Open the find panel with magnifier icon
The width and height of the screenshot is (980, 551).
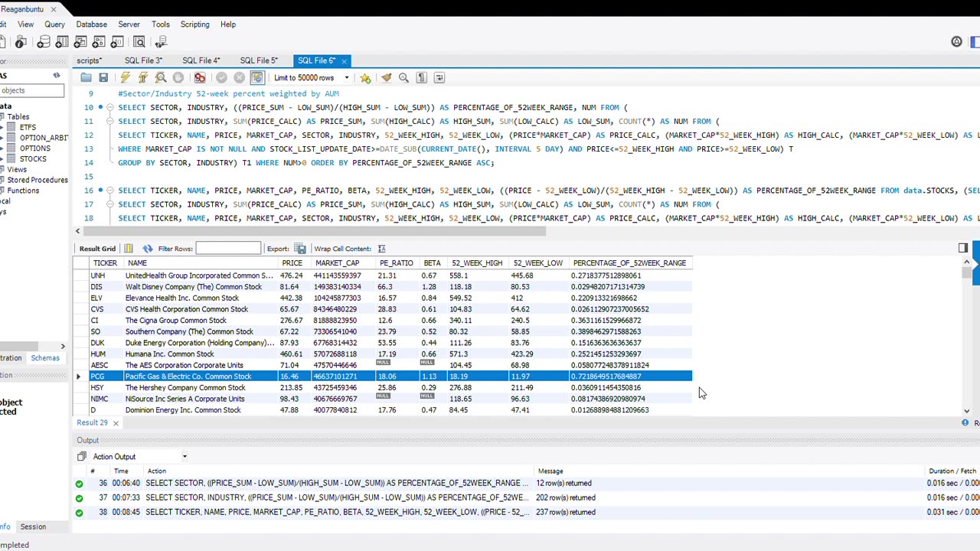tap(403, 77)
